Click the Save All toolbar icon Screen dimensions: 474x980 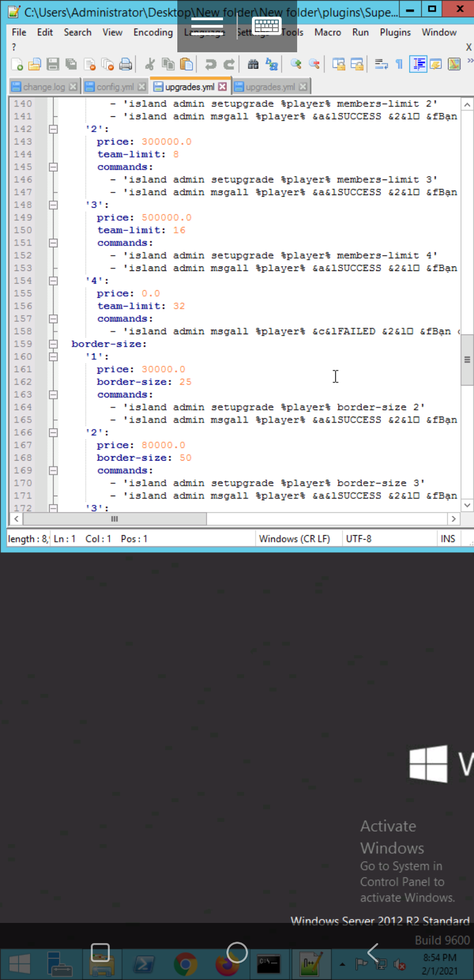71,65
